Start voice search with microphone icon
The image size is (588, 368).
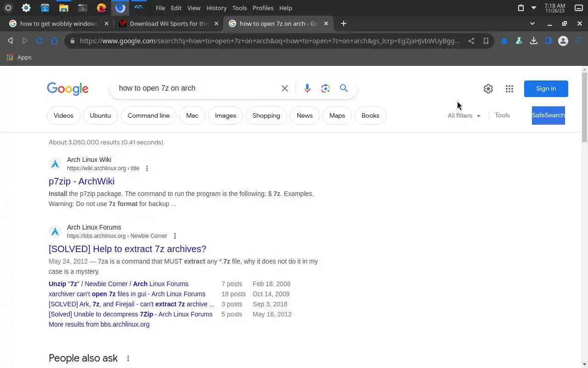(x=307, y=88)
